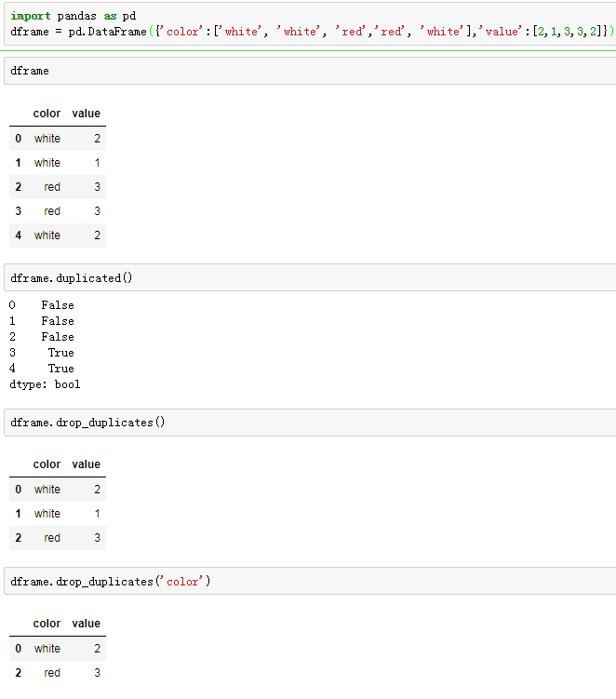
Task: Click the dtype: bool output text
Action: (45, 384)
